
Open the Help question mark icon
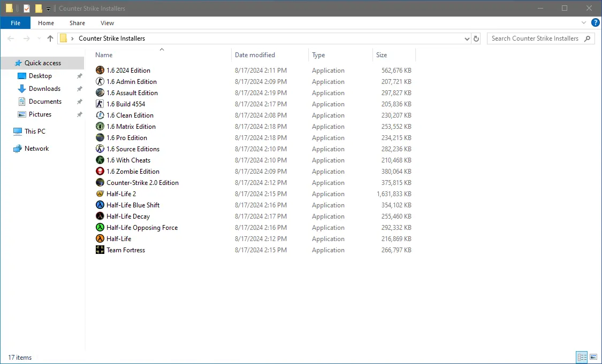click(595, 22)
